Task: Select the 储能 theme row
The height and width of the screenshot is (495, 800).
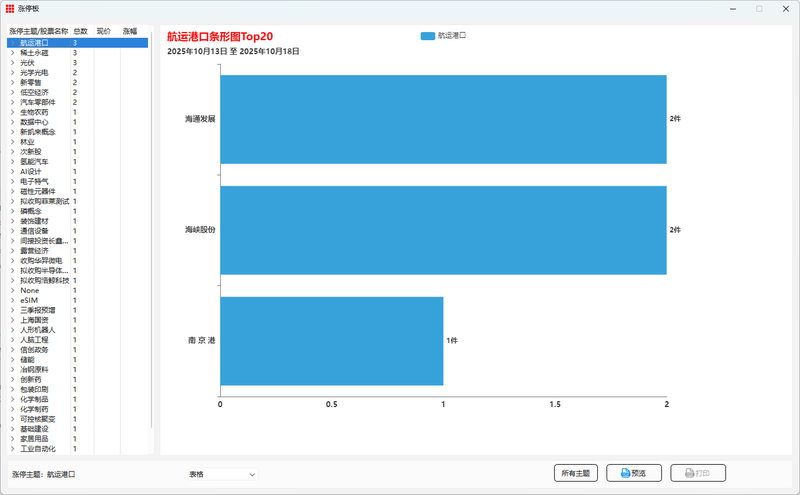Action: pyautogui.click(x=78, y=360)
